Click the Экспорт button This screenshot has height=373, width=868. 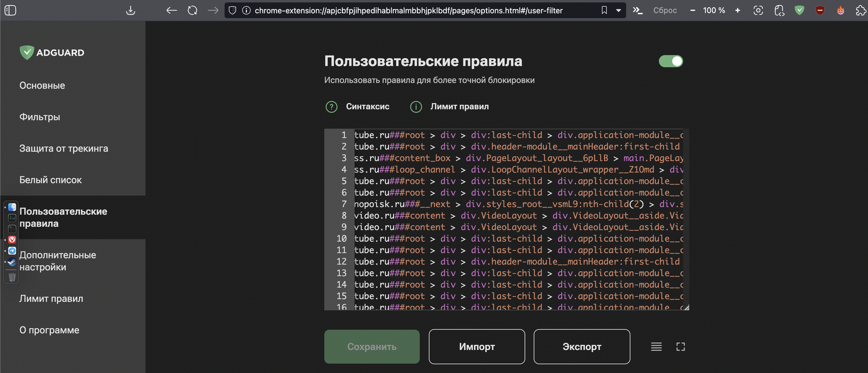tap(581, 347)
